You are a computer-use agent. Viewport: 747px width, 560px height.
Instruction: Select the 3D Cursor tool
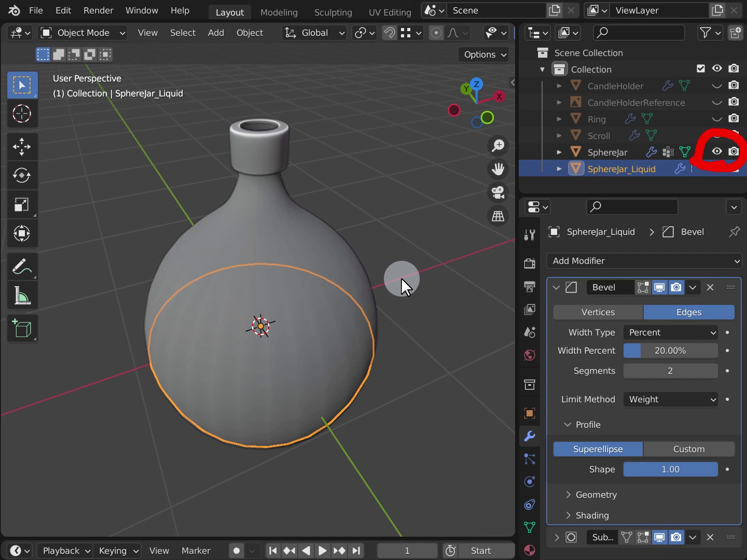coord(22,114)
